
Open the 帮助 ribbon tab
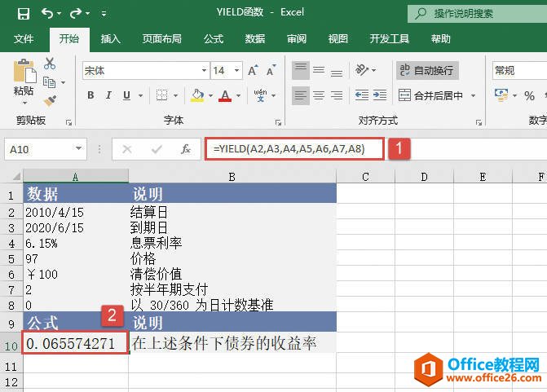click(x=440, y=39)
